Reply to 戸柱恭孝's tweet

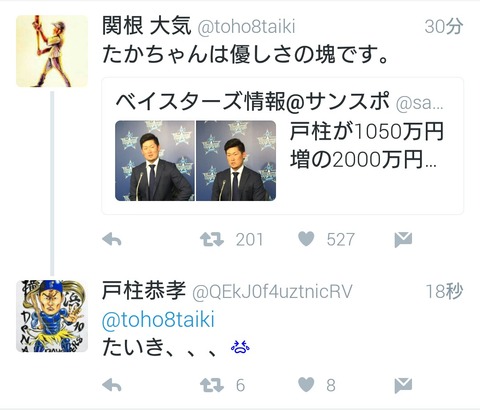click(x=112, y=385)
